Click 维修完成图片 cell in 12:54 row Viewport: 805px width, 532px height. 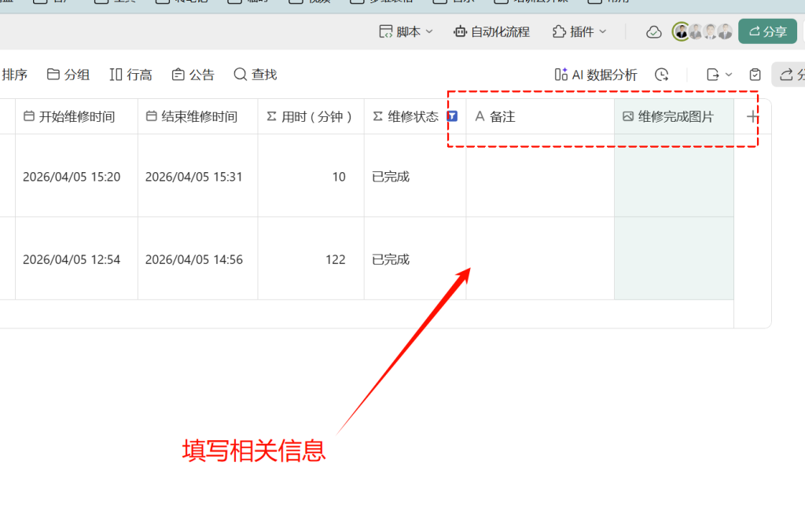click(x=674, y=259)
